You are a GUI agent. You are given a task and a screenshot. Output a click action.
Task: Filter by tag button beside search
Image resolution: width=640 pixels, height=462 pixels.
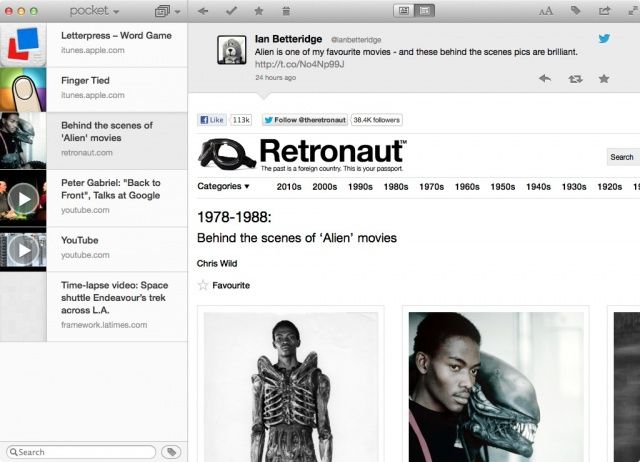171,452
